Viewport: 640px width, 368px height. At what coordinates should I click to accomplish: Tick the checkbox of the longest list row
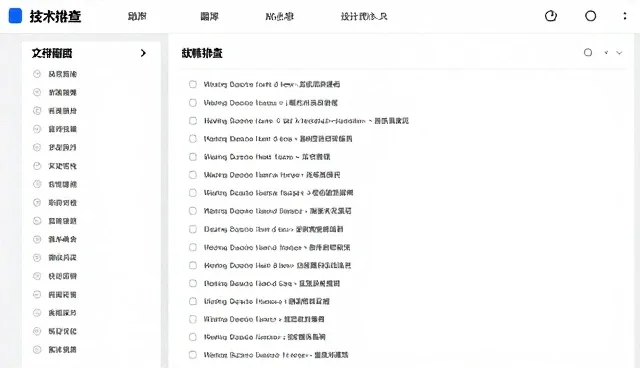193,121
